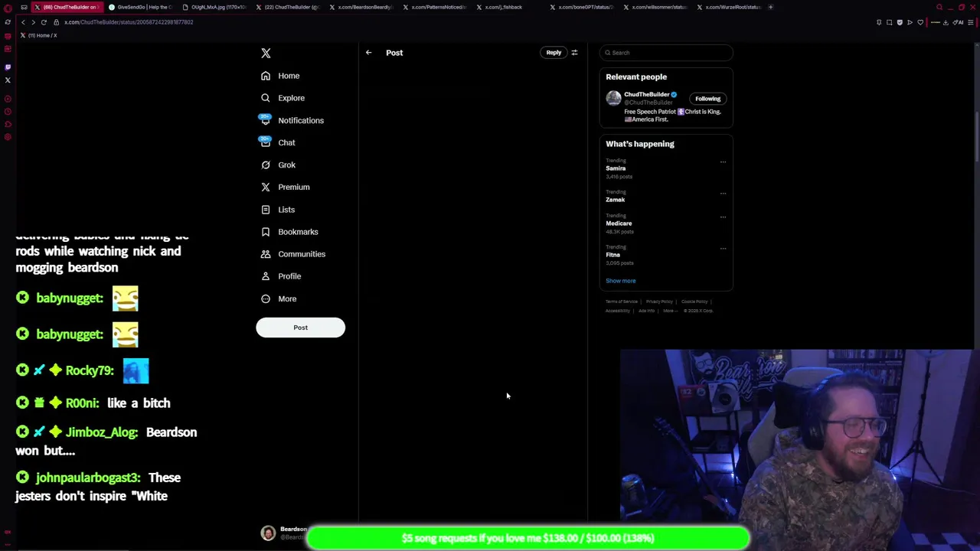This screenshot has height=551, width=980.
Task: Click the X logo above Home
Action: 266,53
